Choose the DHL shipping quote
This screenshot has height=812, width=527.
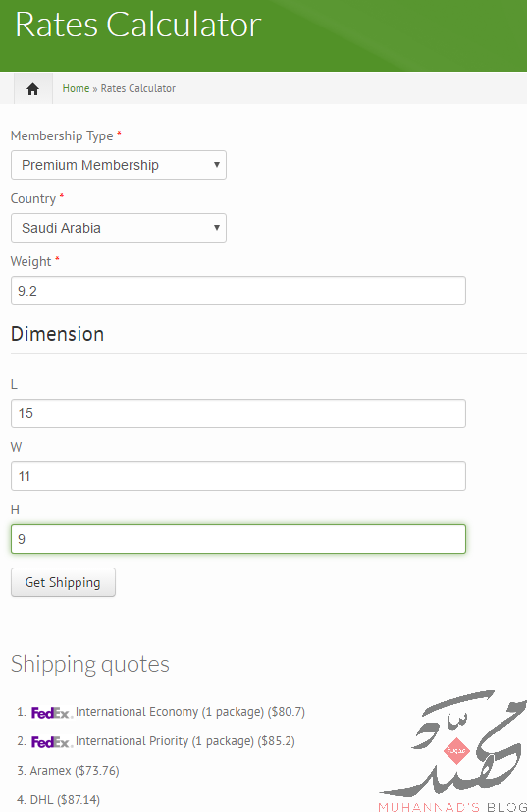tap(65, 800)
